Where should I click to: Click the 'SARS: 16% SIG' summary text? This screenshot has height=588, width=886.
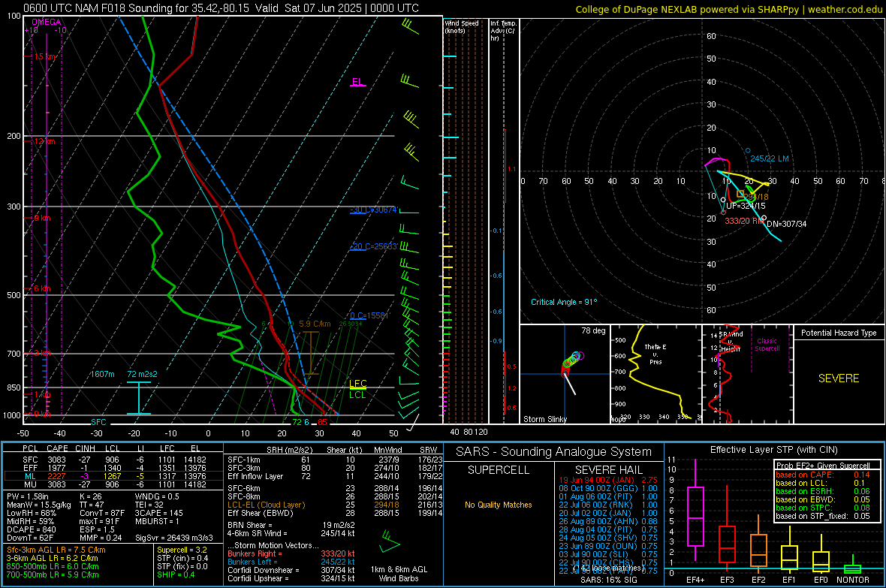point(608,580)
